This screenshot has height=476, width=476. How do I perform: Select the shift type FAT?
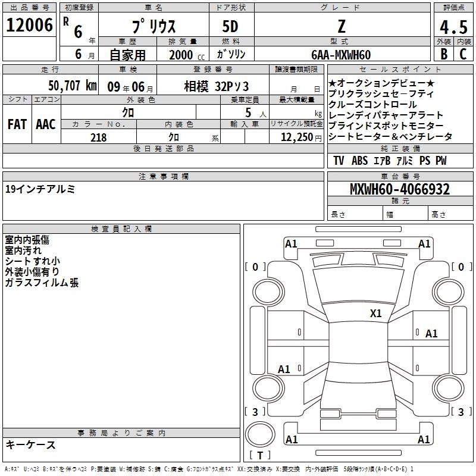(x=17, y=124)
